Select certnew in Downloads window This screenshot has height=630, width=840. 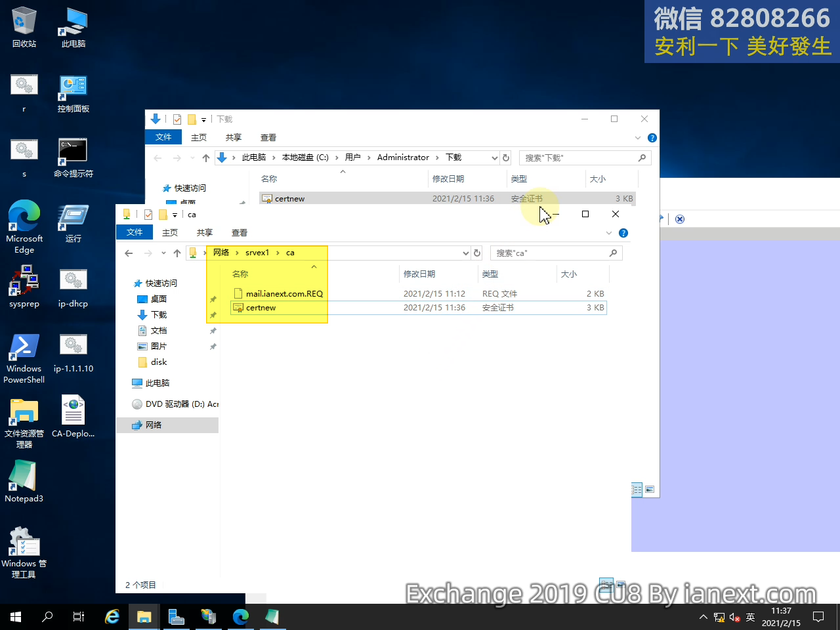447,198
